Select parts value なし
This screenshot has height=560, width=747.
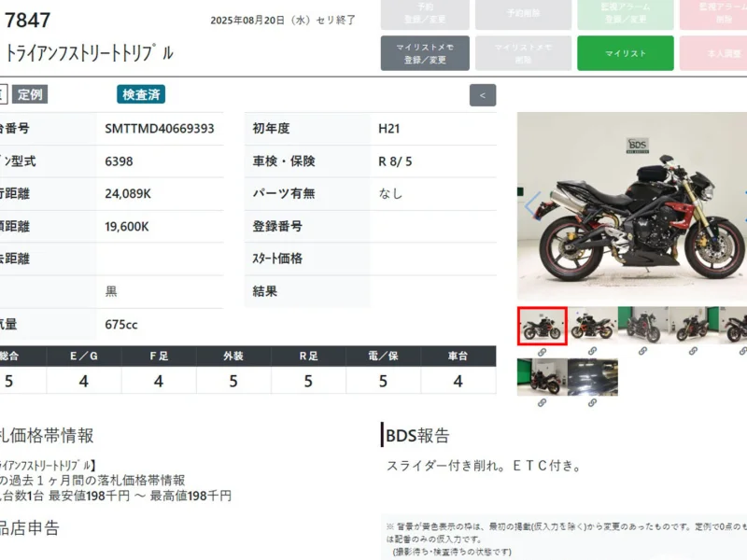click(x=390, y=194)
